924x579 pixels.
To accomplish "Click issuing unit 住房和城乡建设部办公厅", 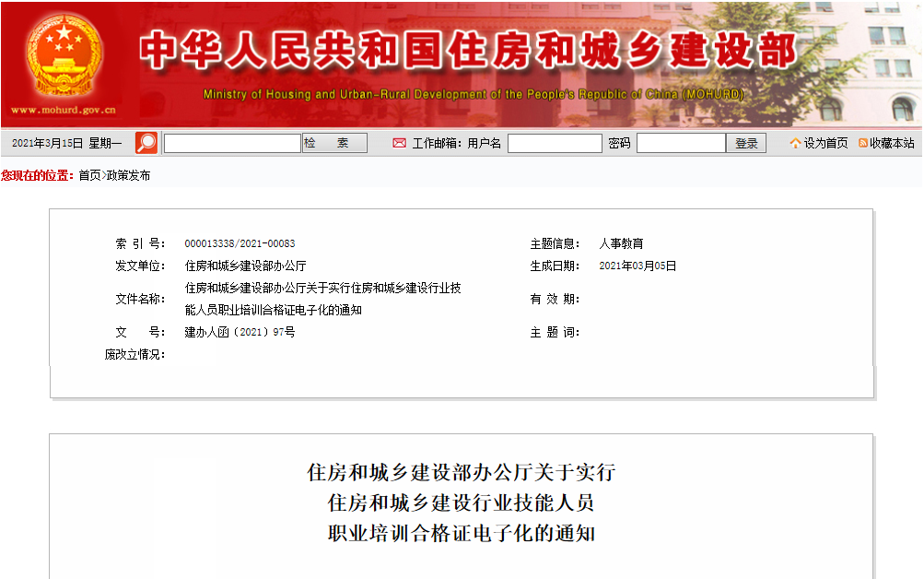I will (246, 266).
